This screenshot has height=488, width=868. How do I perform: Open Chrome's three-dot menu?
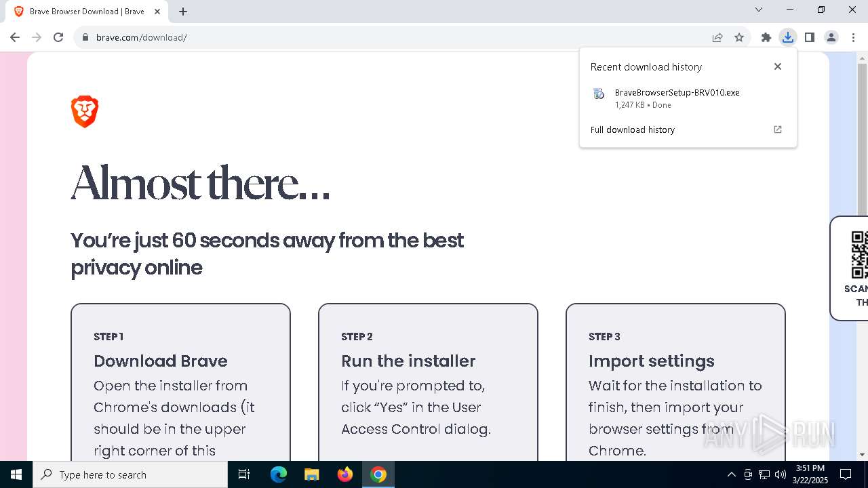click(x=853, y=37)
